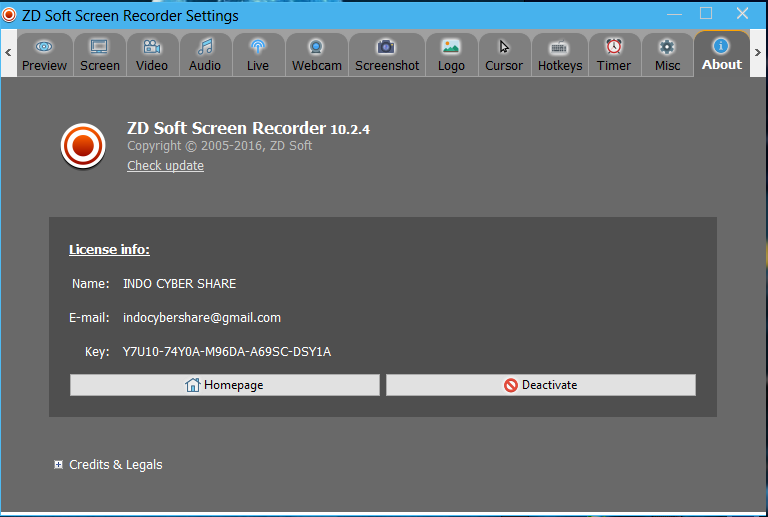Minimize the settings window
768x517 pixels.
(674, 14)
